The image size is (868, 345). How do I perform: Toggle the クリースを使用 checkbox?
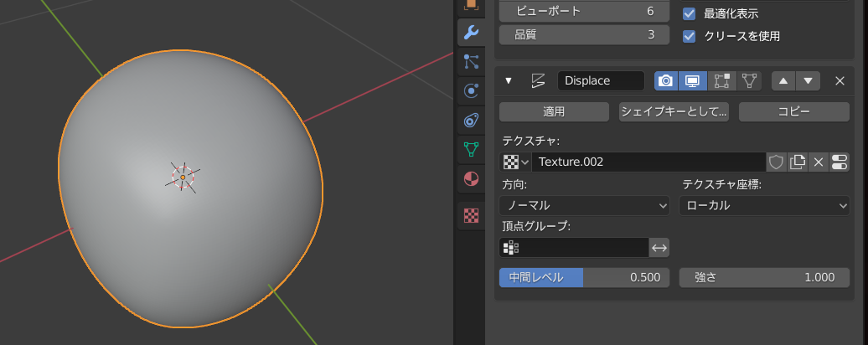690,37
